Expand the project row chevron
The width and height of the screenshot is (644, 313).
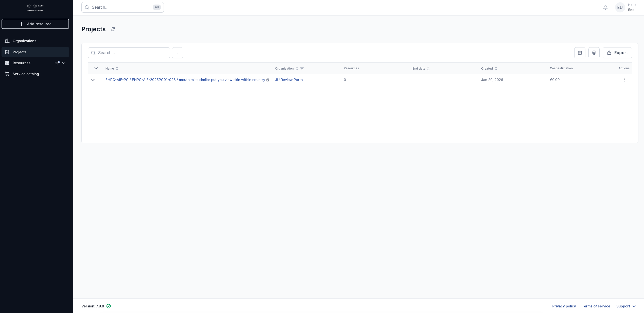coord(93,80)
